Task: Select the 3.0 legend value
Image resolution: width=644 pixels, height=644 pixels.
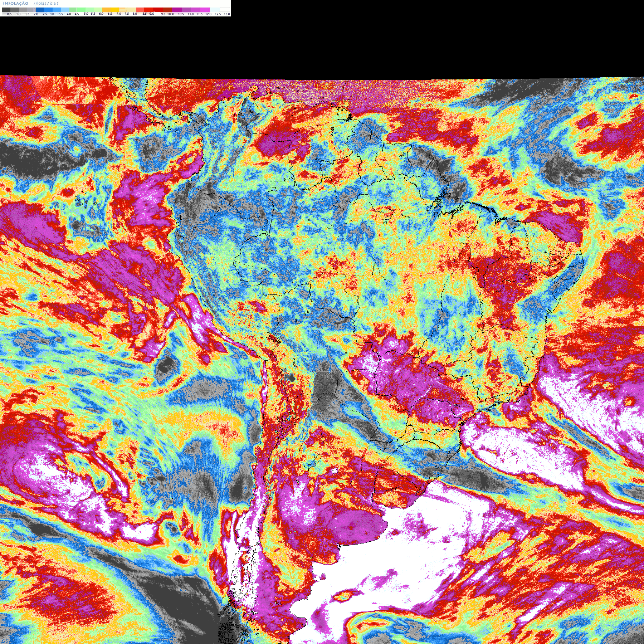Action: (x=52, y=14)
